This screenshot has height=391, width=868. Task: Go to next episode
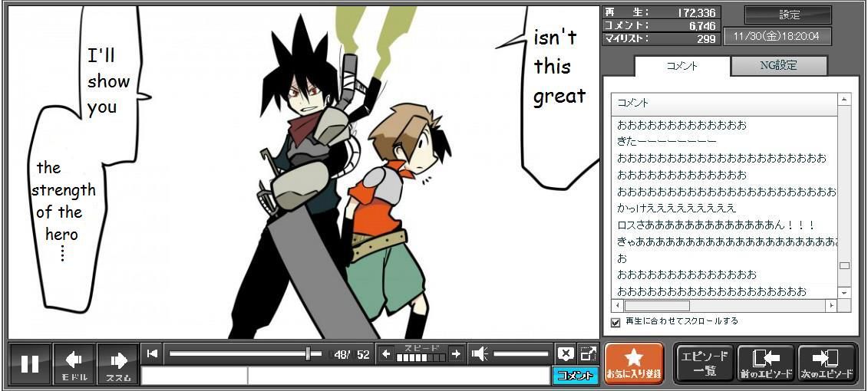(827, 363)
